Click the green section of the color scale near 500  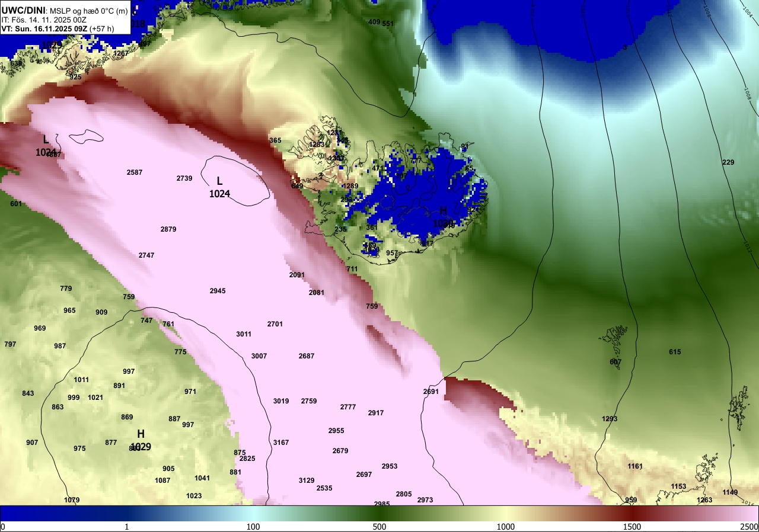379,513
